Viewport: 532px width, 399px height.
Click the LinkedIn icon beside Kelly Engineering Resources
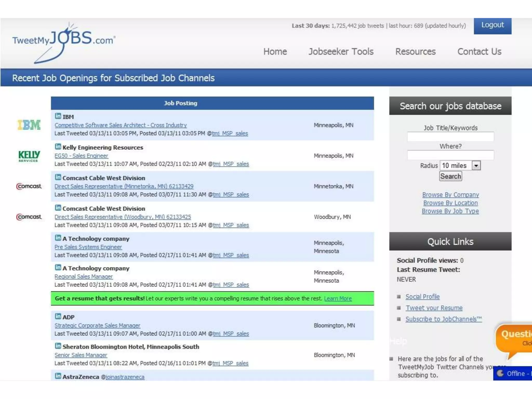tap(58, 147)
